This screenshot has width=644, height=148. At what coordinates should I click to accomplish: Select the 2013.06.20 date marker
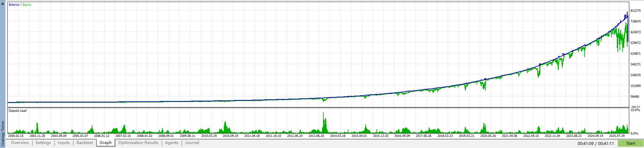click(x=316, y=136)
